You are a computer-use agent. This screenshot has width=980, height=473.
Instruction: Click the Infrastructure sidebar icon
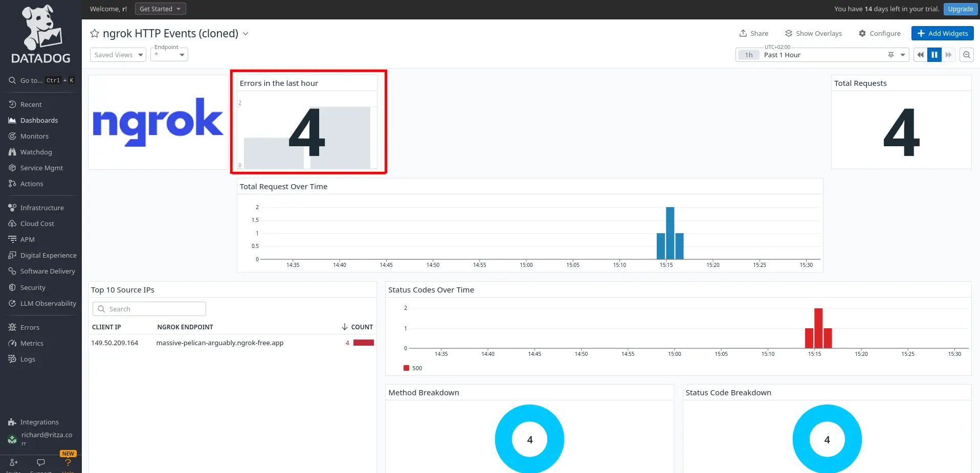(x=12, y=208)
